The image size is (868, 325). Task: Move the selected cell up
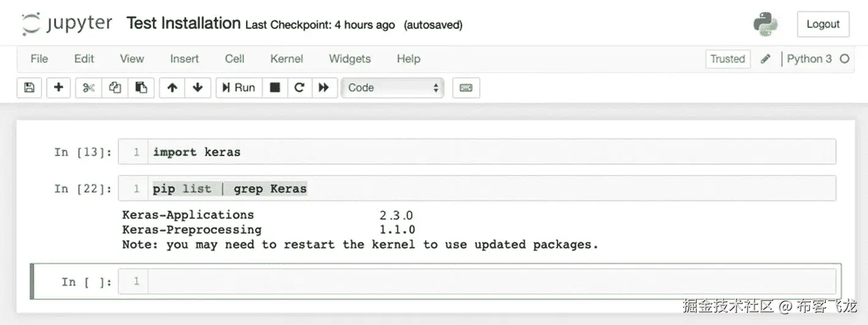173,88
